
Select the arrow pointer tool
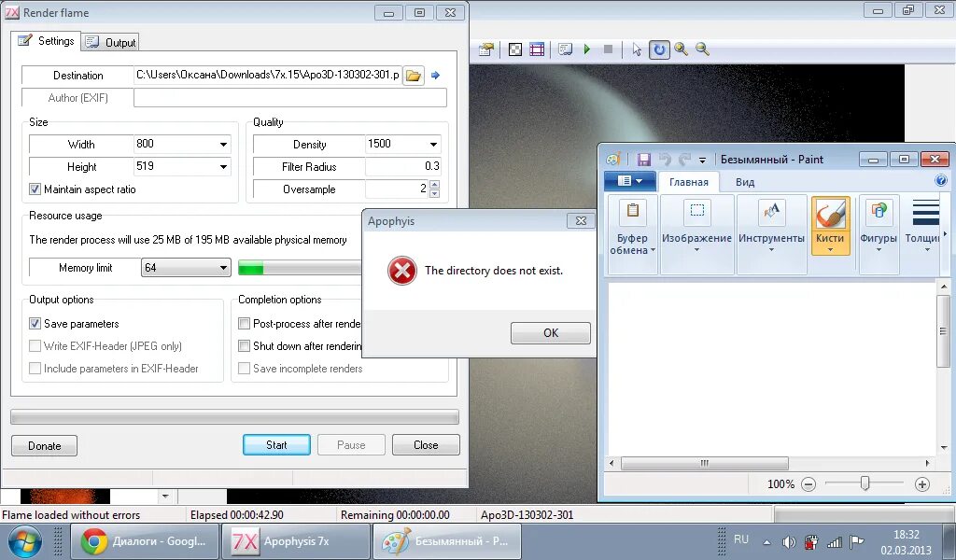point(637,49)
